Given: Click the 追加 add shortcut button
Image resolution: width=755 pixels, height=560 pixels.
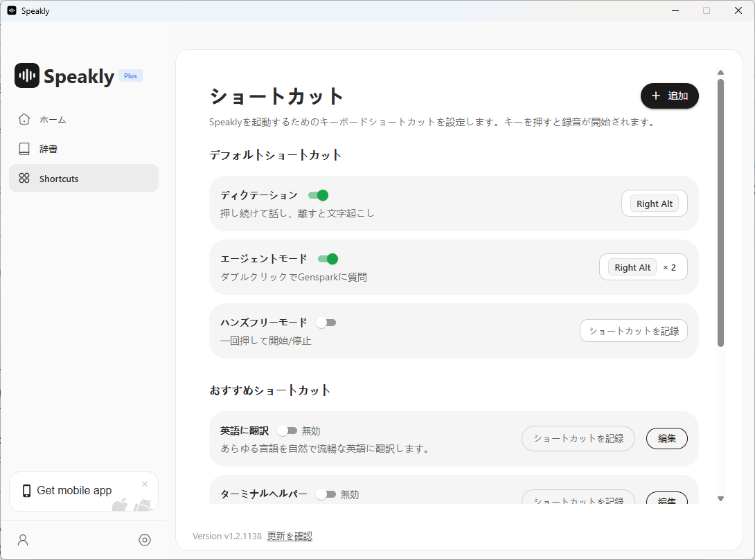Looking at the screenshot, I should 669,96.
